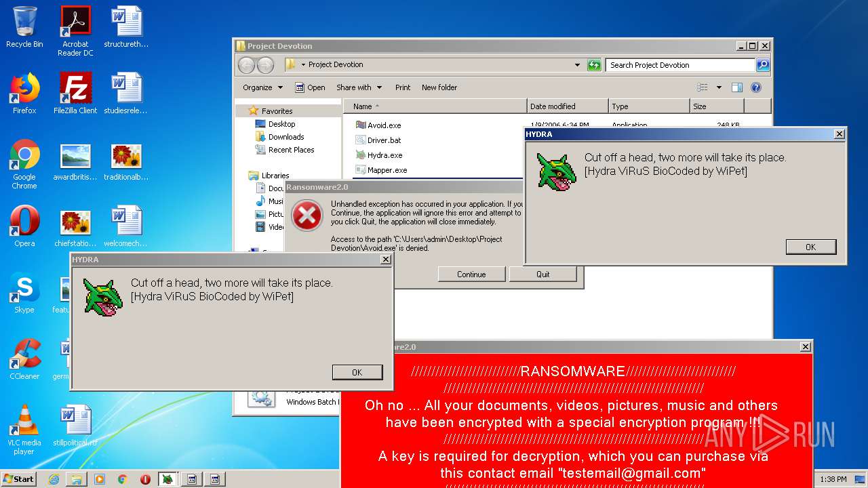
Task: Open the welcomech Word document icon
Action: 126,226
